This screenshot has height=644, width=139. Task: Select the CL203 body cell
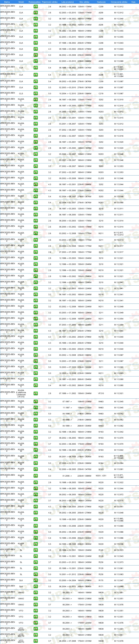(101, 179)
